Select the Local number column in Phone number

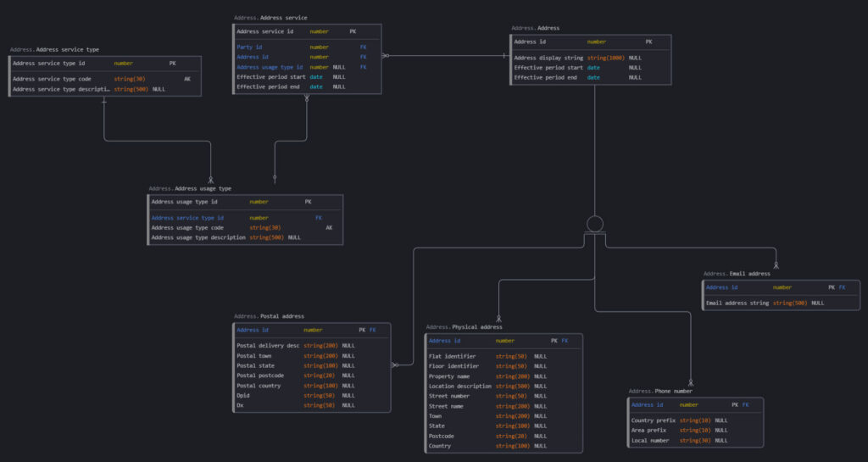pos(678,440)
